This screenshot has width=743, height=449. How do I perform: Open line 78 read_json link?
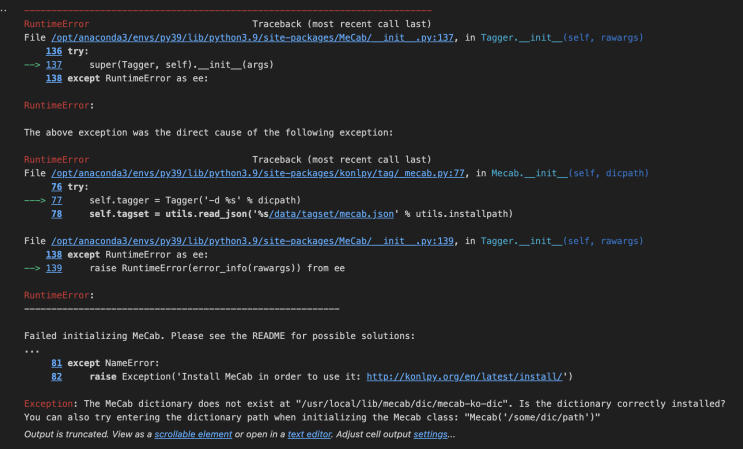56,214
